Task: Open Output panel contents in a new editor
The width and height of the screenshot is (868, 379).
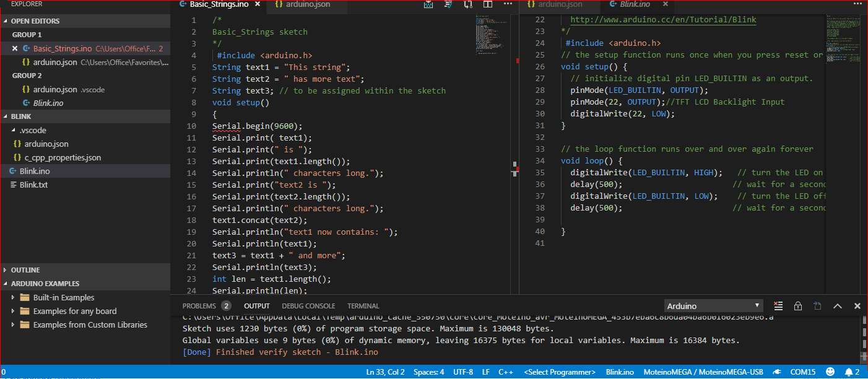Action: pos(818,305)
